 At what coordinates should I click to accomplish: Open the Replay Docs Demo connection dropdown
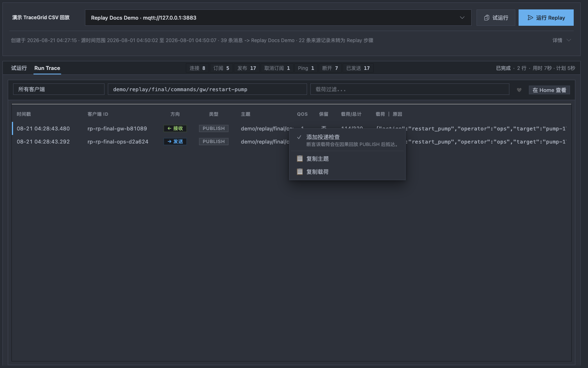(278, 18)
